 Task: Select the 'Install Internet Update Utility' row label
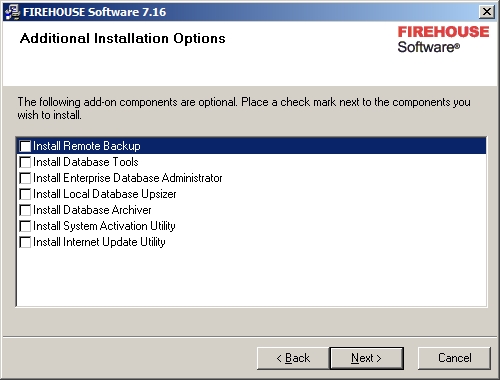point(99,242)
